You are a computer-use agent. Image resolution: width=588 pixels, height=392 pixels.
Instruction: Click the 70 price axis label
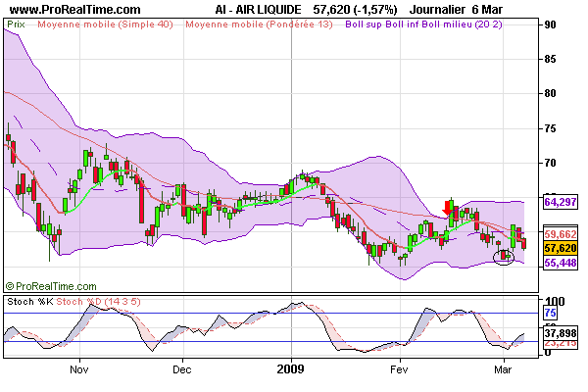click(550, 163)
